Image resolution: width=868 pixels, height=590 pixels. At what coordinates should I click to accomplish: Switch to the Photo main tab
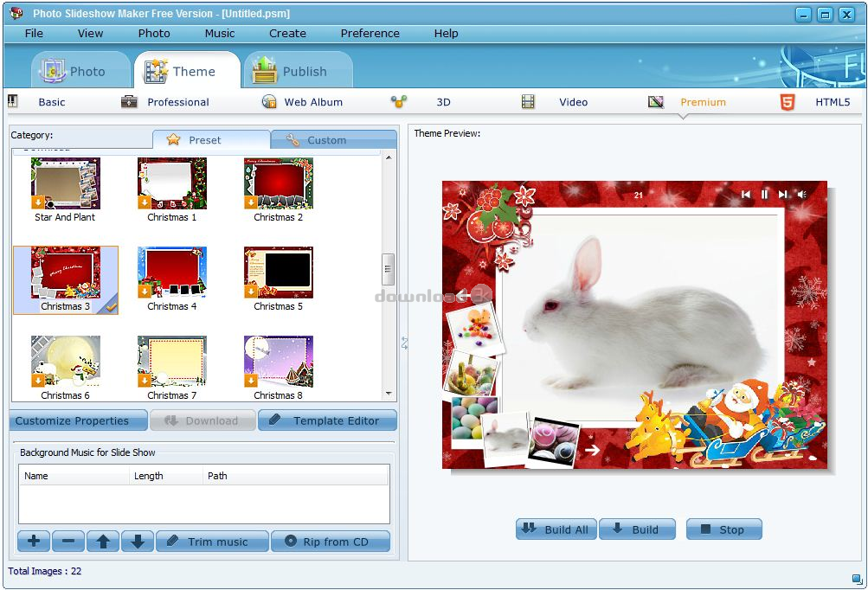coord(80,70)
